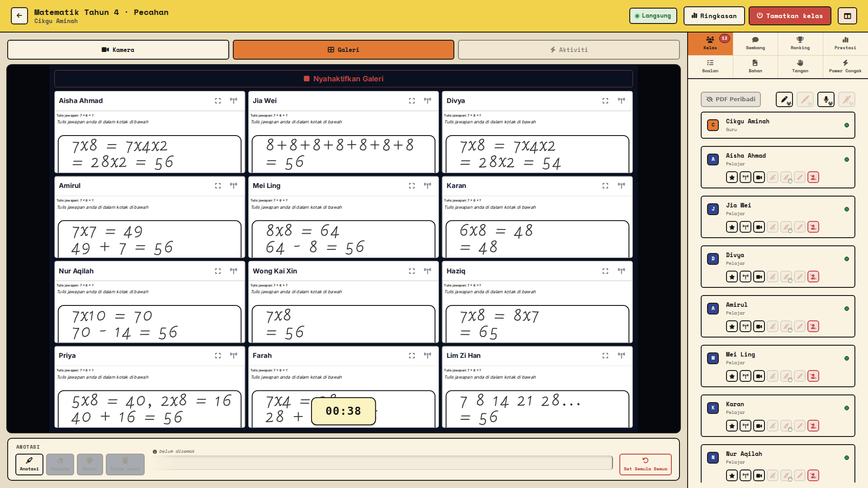The height and width of the screenshot is (488, 868).
Task: Toggle the side panel layout icon
Action: [847, 16]
